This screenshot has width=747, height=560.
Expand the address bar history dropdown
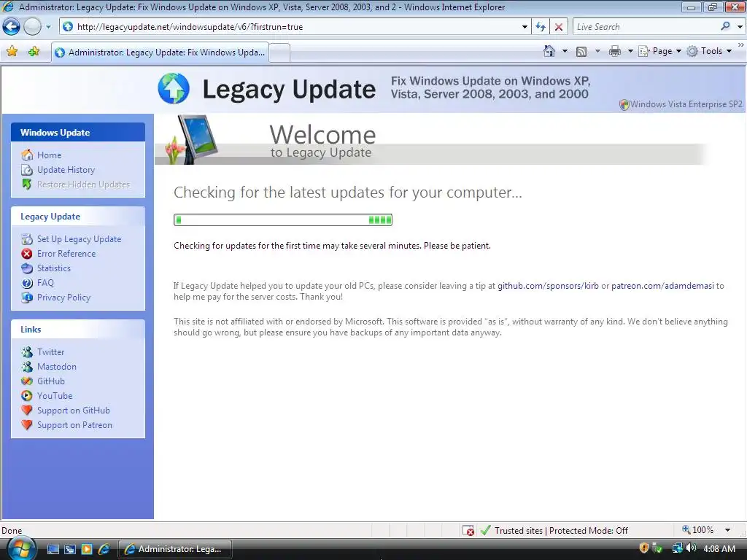(x=525, y=27)
